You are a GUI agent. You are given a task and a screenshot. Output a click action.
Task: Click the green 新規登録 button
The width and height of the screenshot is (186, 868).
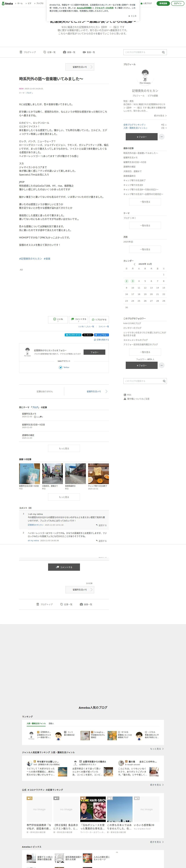click(x=163, y=3)
